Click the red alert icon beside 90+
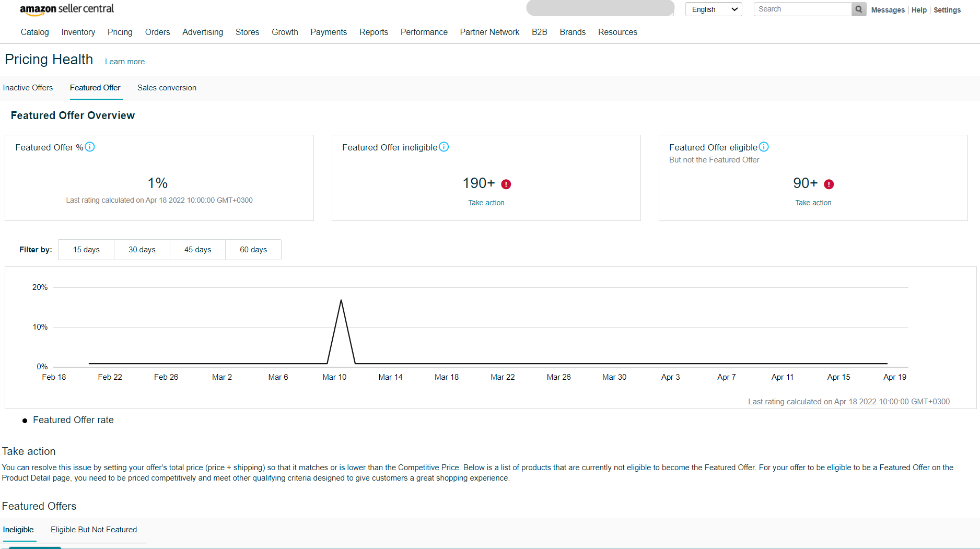Screen dimensions: 980x549 [x=829, y=184]
